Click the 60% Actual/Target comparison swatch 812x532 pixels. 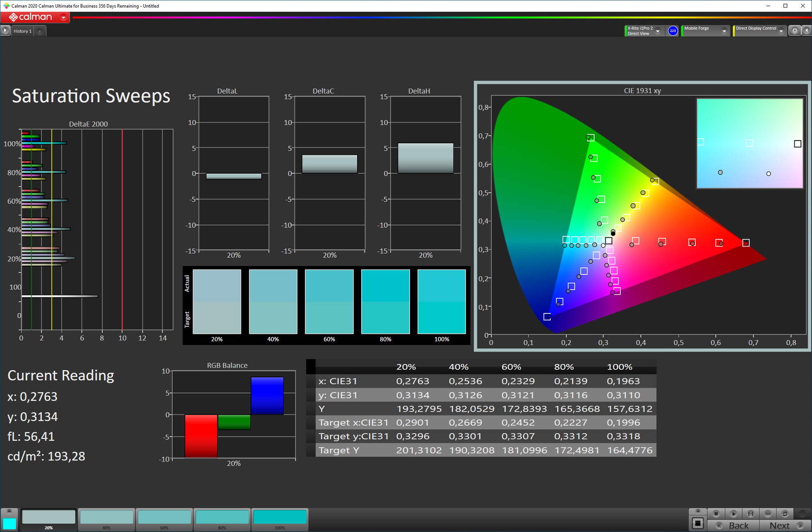pos(329,301)
